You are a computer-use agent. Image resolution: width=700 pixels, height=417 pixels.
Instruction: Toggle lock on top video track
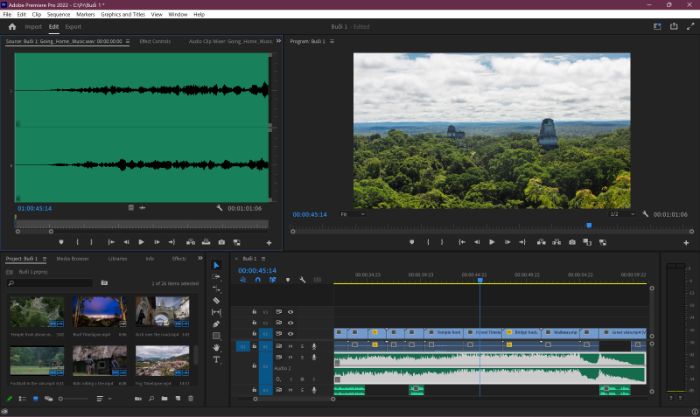click(254, 312)
